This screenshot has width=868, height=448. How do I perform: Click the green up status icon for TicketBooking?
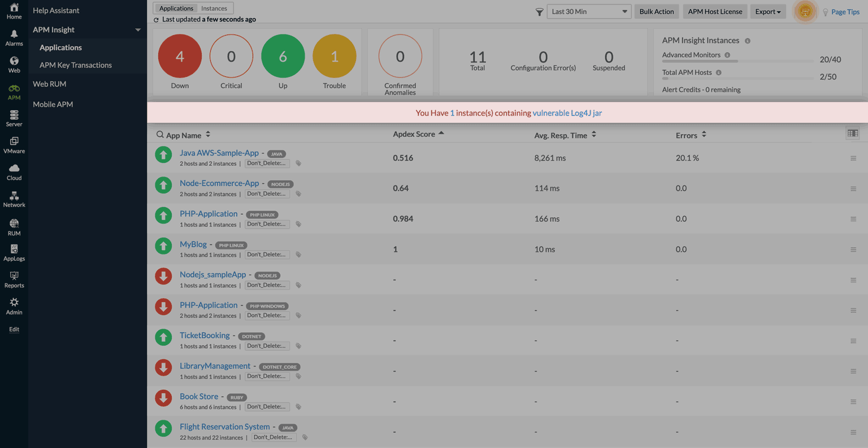(163, 337)
